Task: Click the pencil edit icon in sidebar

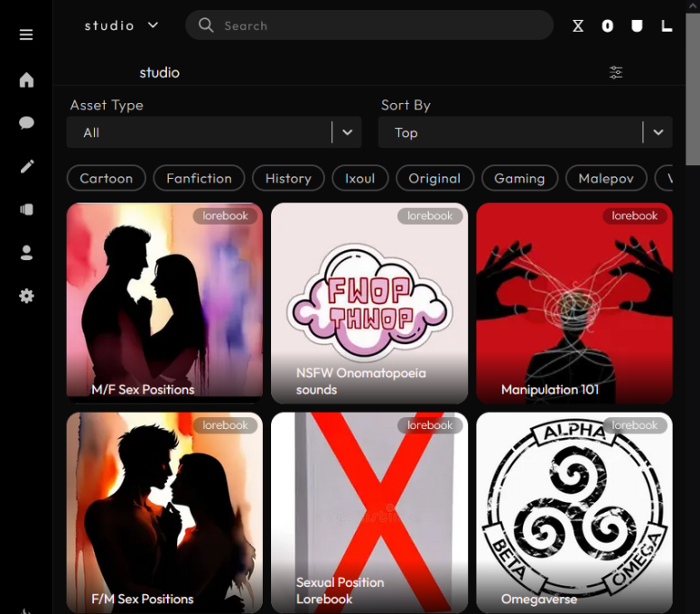Action: tap(26, 166)
